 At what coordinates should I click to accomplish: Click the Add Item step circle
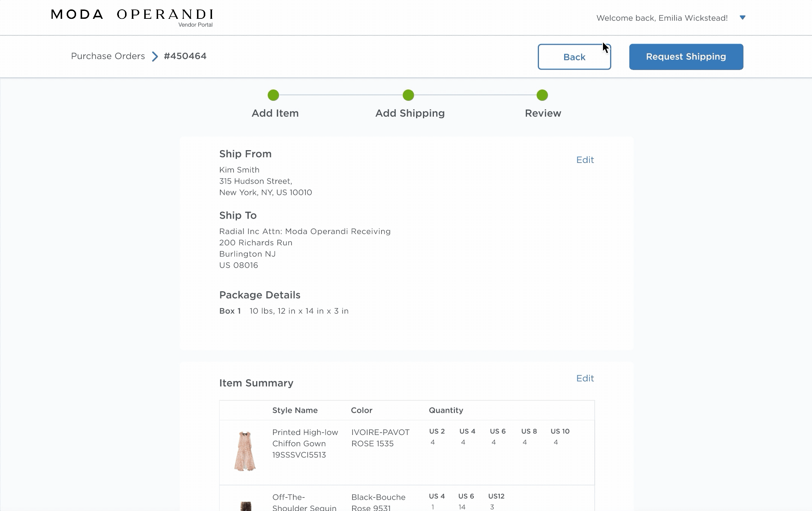pos(273,95)
